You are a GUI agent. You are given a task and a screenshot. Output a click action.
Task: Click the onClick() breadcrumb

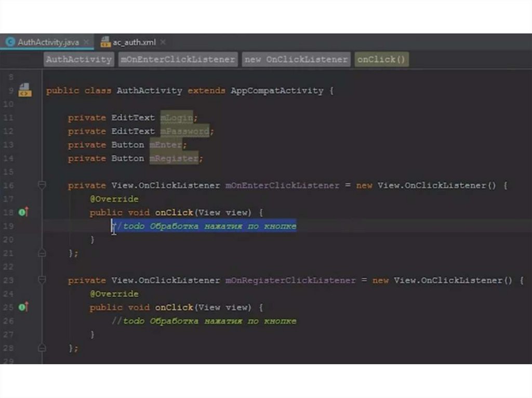click(381, 59)
